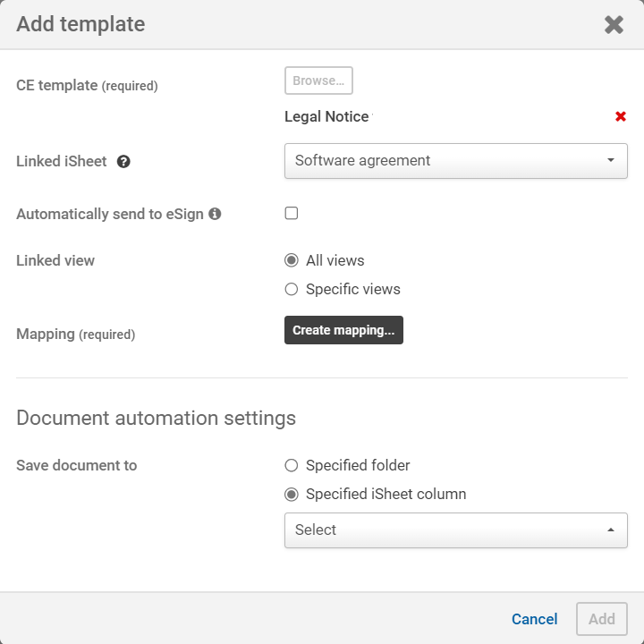Select the All views radio button
The width and height of the screenshot is (644, 644).
pos(291,260)
